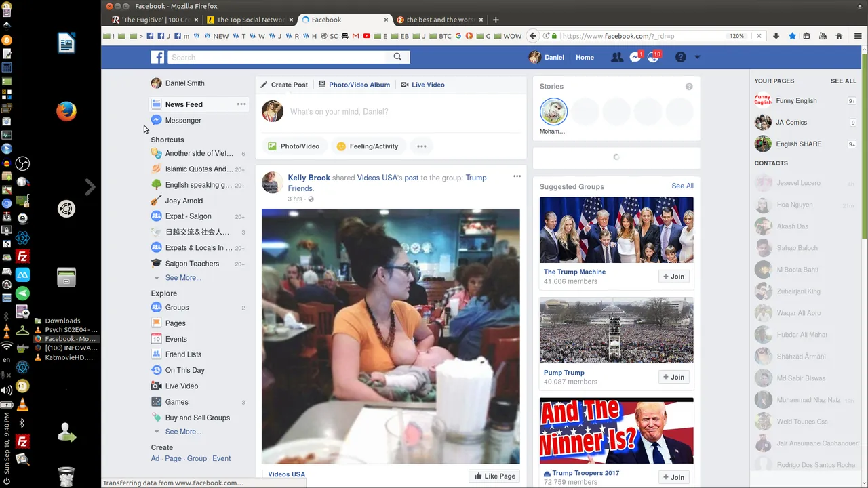View Moham... story thumbnail

coord(553,112)
